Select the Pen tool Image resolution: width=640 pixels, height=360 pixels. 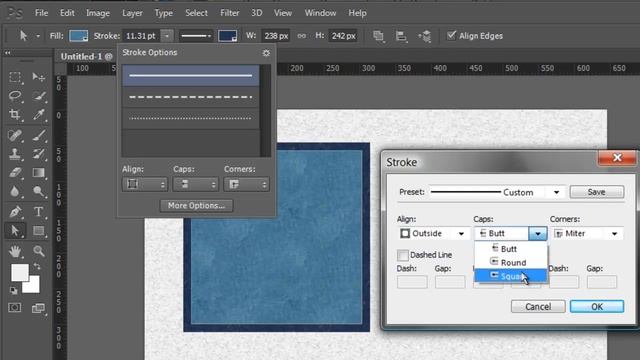pyautogui.click(x=15, y=212)
